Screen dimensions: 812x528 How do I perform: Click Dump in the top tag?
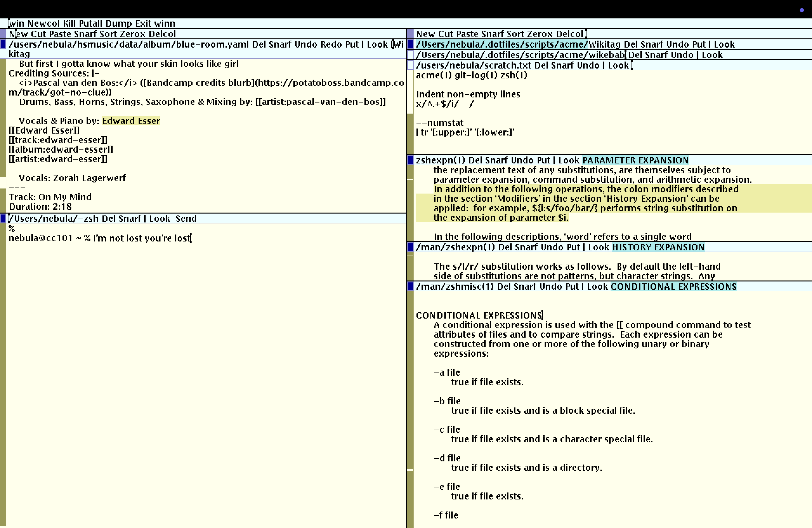[118, 23]
